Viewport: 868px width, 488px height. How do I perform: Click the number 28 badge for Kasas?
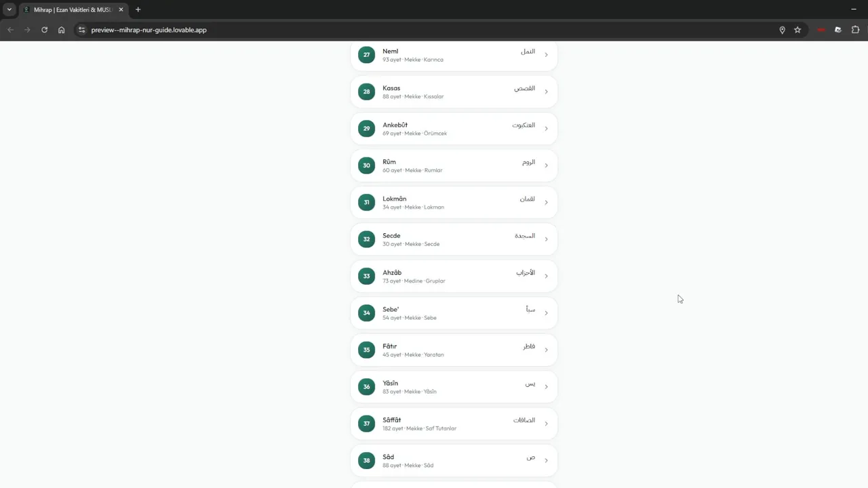[366, 91]
